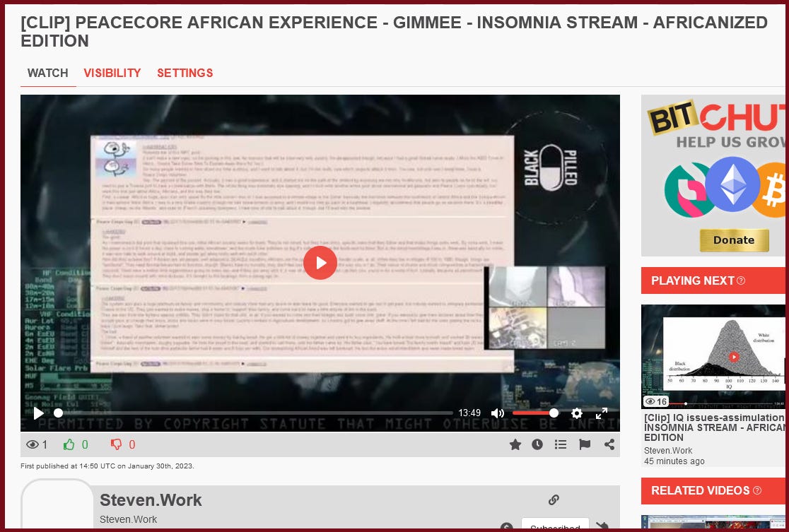Click the first published date text
Image resolution: width=789 pixels, height=532 pixels.
pyautogui.click(x=107, y=466)
